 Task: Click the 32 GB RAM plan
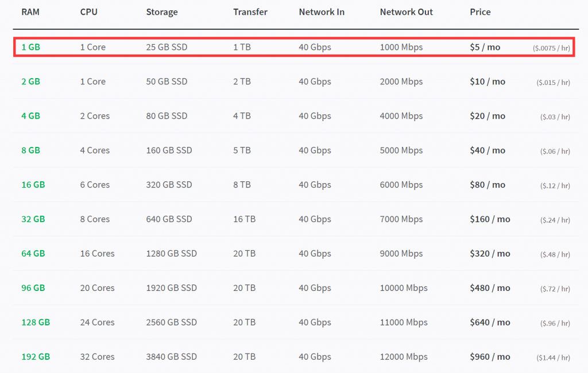coord(33,219)
